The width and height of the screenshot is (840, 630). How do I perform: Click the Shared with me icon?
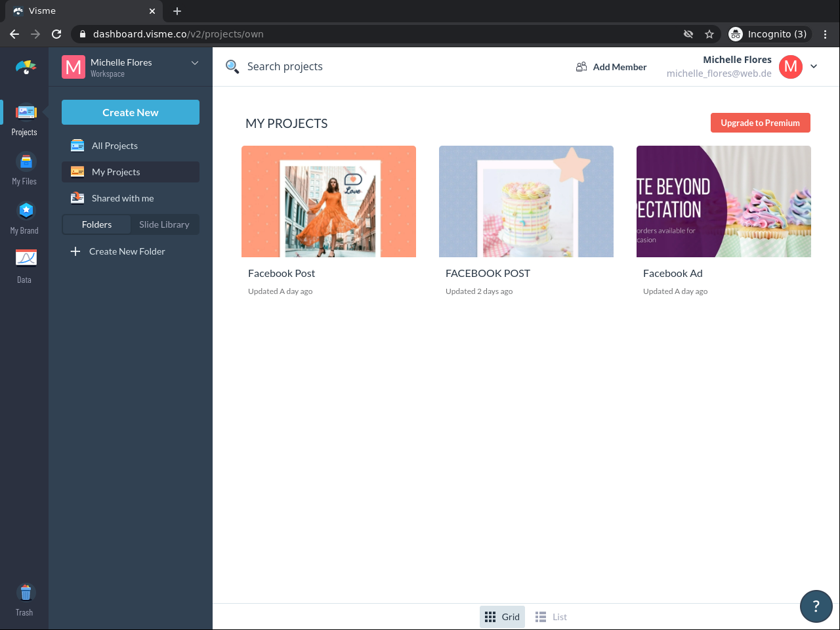point(77,198)
